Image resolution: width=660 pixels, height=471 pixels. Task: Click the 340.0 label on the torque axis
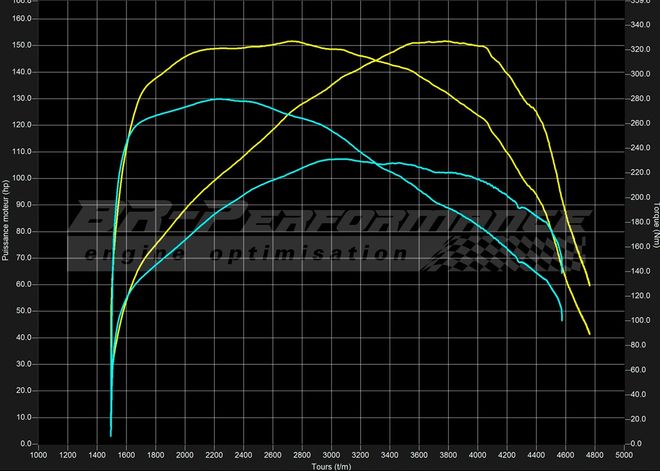click(639, 25)
